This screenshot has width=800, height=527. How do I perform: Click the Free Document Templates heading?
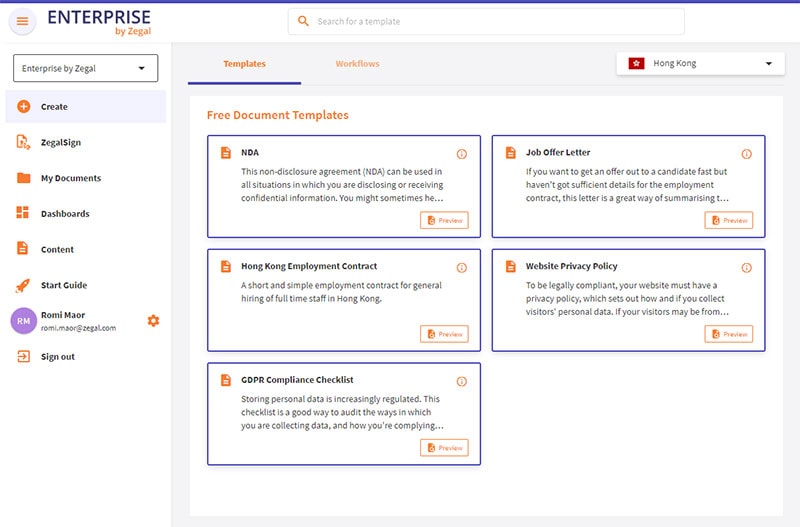[x=278, y=115]
